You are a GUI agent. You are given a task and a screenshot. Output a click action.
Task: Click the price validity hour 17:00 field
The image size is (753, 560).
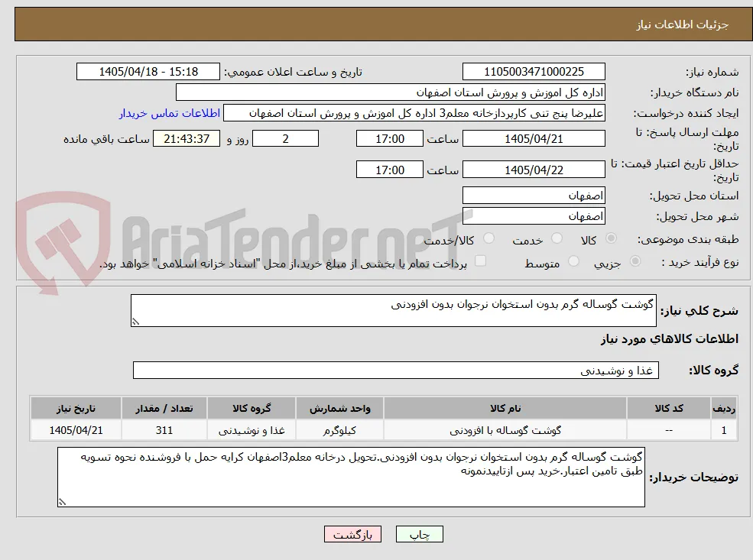coord(389,170)
